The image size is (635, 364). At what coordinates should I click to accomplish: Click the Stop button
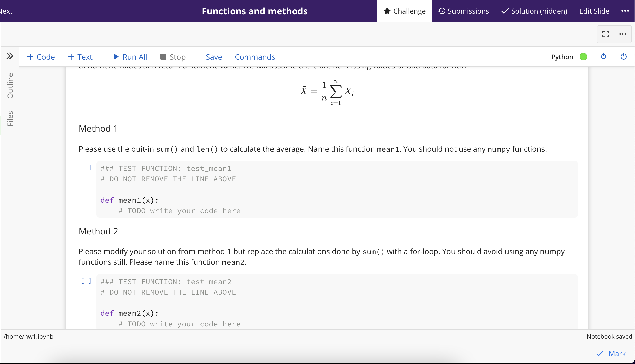pyautogui.click(x=173, y=57)
